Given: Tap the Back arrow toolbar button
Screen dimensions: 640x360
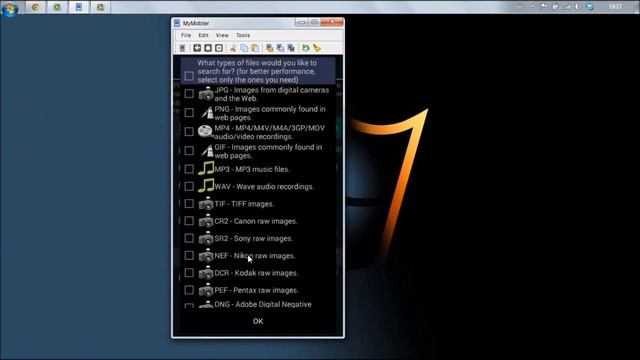Looking at the screenshot, I should click(197, 48).
